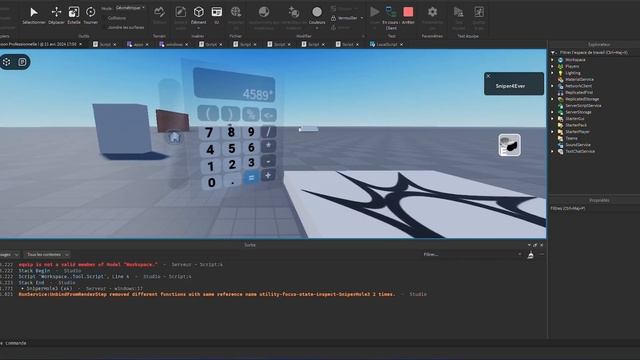Choose the Déplacer move tool

[56, 16]
